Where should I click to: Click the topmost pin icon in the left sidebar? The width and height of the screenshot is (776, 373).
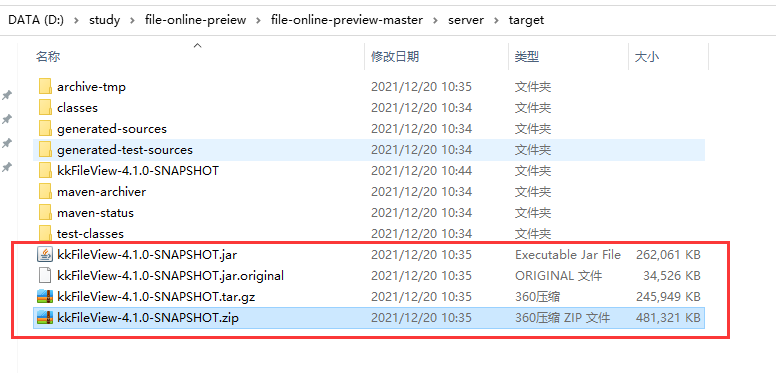pyautogui.click(x=7, y=95)
